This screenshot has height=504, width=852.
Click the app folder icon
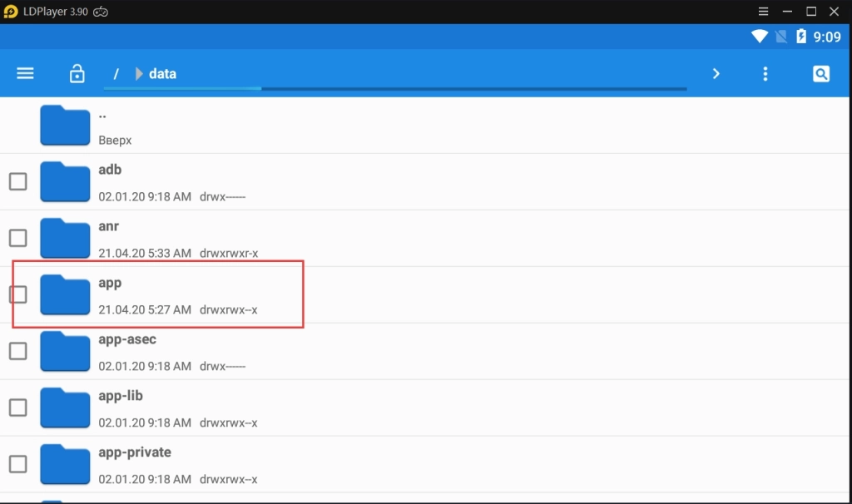[65, 294]
